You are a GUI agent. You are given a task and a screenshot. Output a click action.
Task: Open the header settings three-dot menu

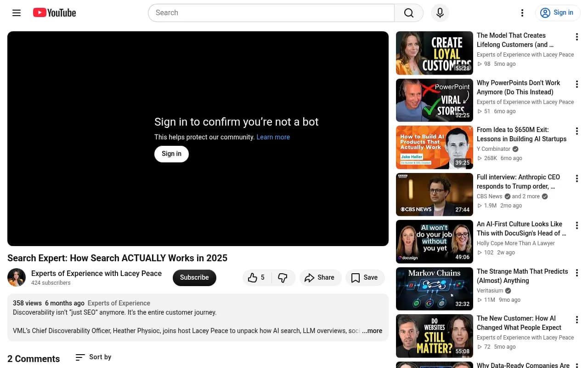[522, 13]
